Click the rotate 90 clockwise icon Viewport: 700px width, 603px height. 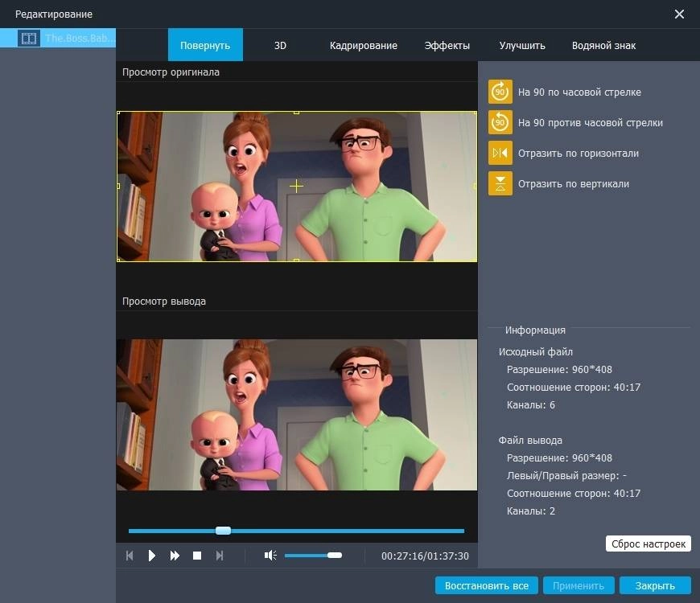(x=500, y=92)
